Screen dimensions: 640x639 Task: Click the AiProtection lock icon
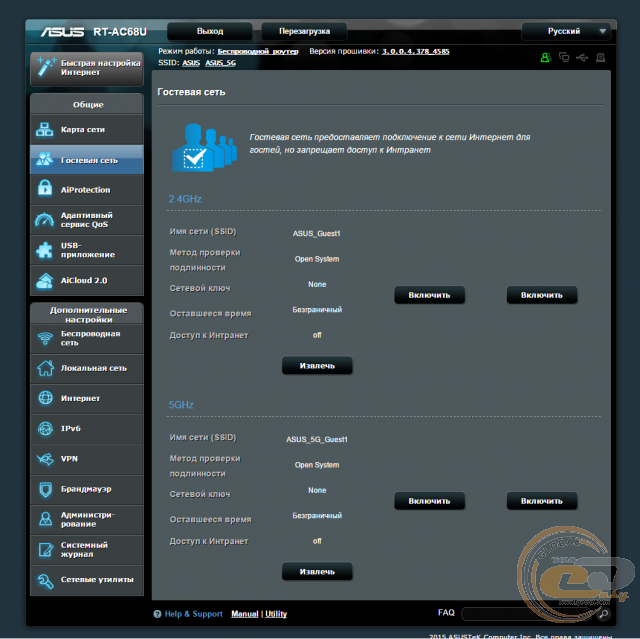[x=45, y=189]
